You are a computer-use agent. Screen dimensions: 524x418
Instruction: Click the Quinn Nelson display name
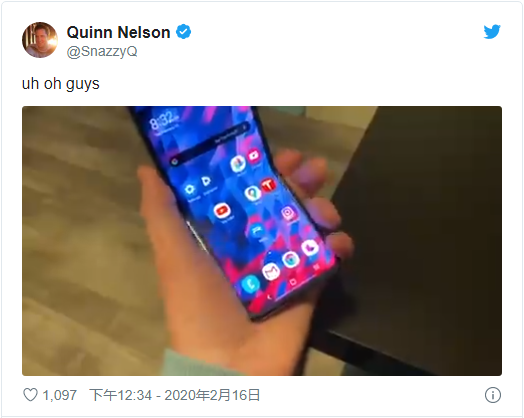pyautogui.click(x=118, y=32)
